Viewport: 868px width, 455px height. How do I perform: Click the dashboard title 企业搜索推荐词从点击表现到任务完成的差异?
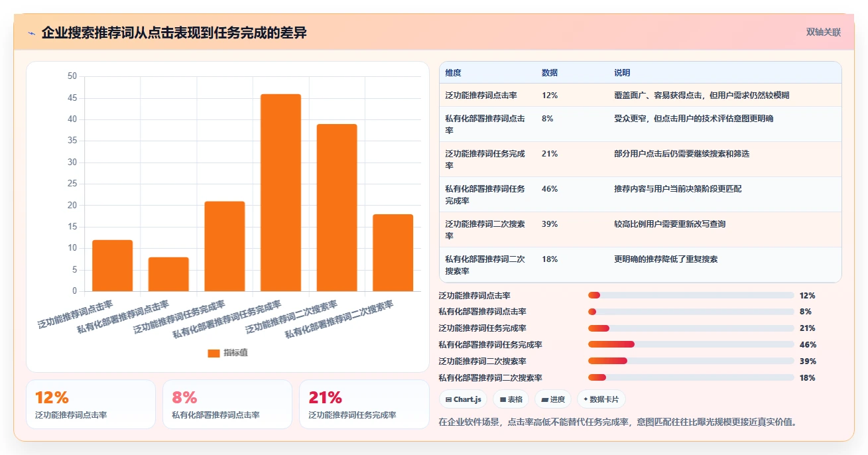[x=174, y=32]
